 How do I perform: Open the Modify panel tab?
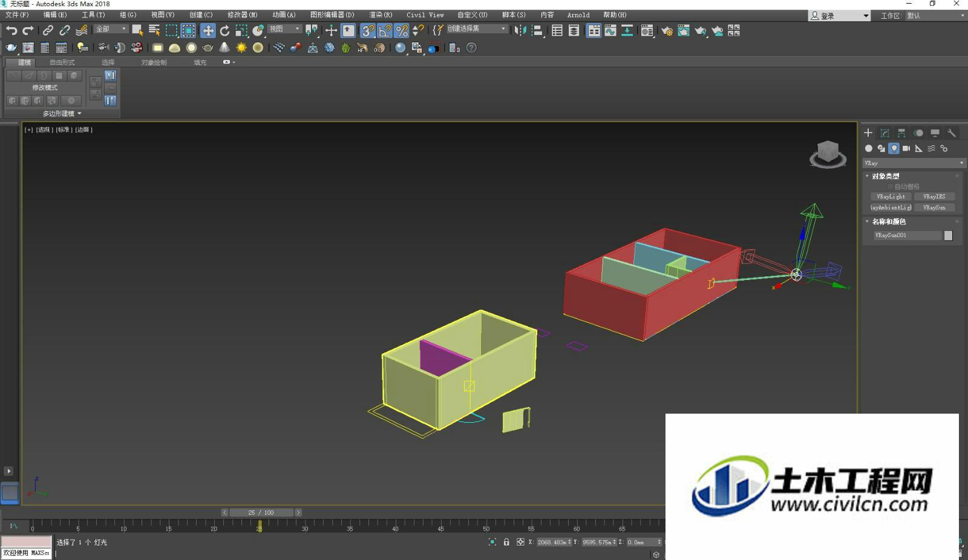point(885,133)
